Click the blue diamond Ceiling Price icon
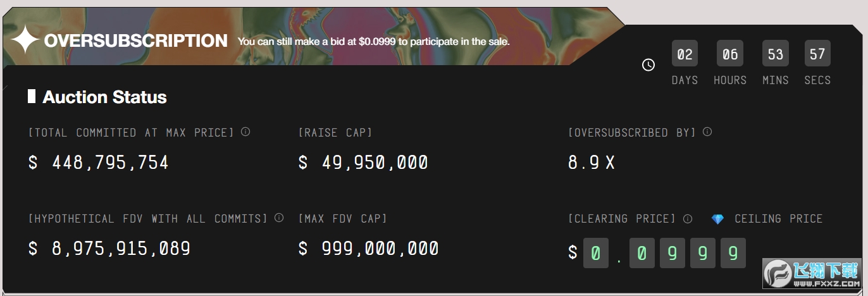Screen dimensions: 868x296 [x=717, y=219]
